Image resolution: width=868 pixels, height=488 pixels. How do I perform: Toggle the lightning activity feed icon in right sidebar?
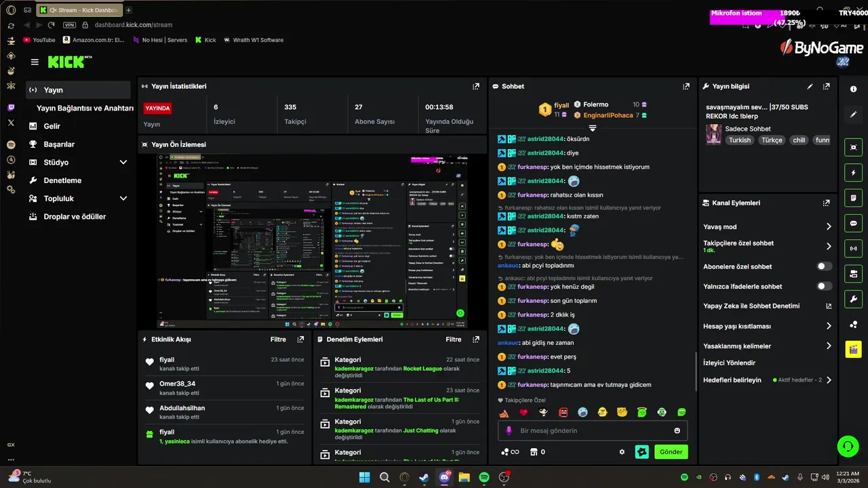pyautogui.click(x=853, y=172)
